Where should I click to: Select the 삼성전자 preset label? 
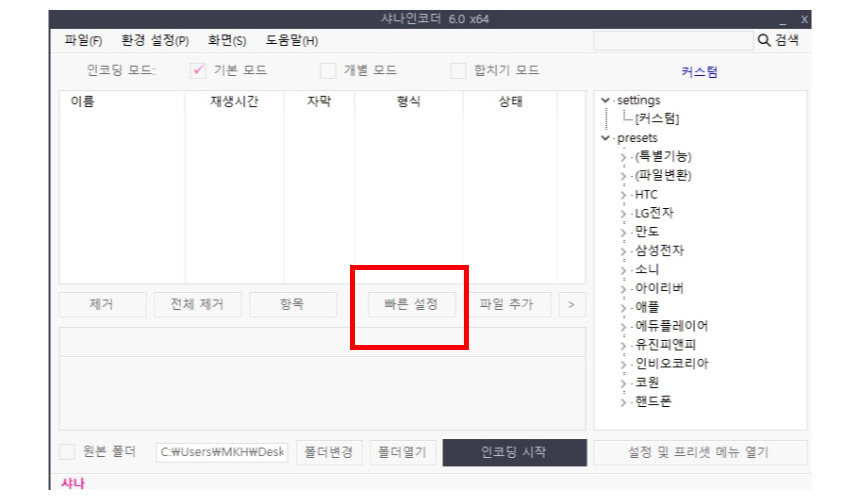click(659, 251)
